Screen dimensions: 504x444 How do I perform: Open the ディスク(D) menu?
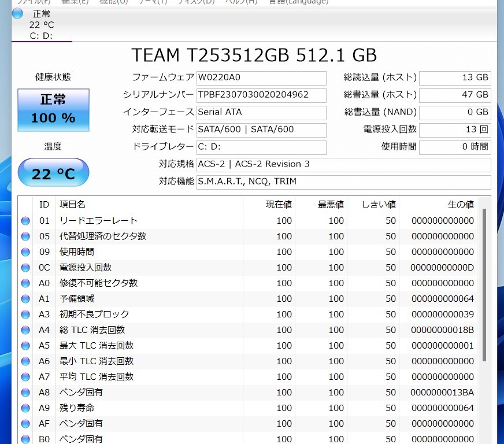click(x=197, y=2)
